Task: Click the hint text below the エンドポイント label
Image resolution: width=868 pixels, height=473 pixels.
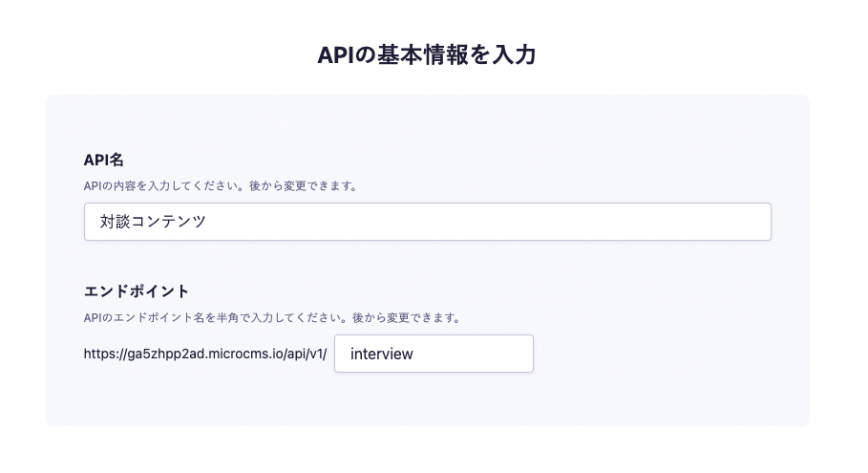Action: coord(272,317)
